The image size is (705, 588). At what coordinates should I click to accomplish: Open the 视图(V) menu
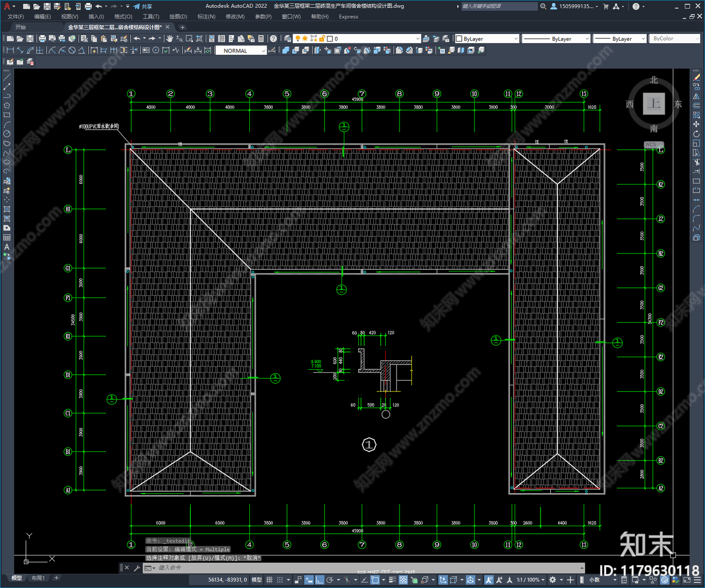point(70,17)
